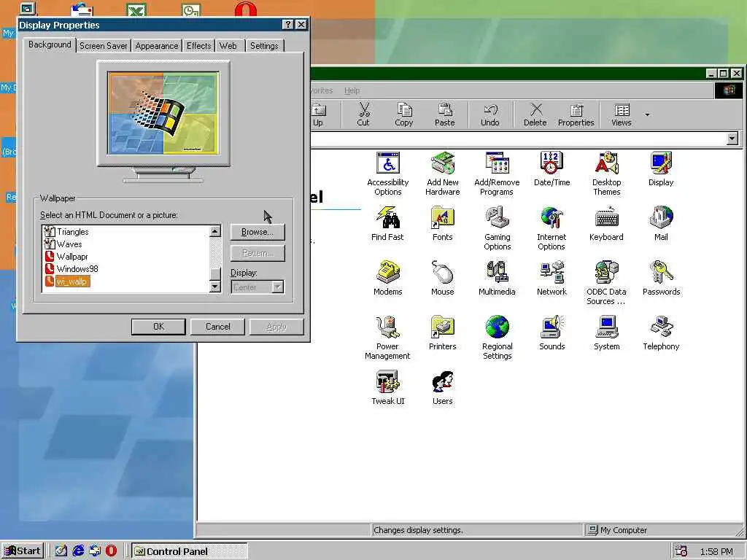The width and height of the screenshot is (747, 560).
Task: Open the Printers folder icon
Action: pyautogui.click(x=442, y=333)
